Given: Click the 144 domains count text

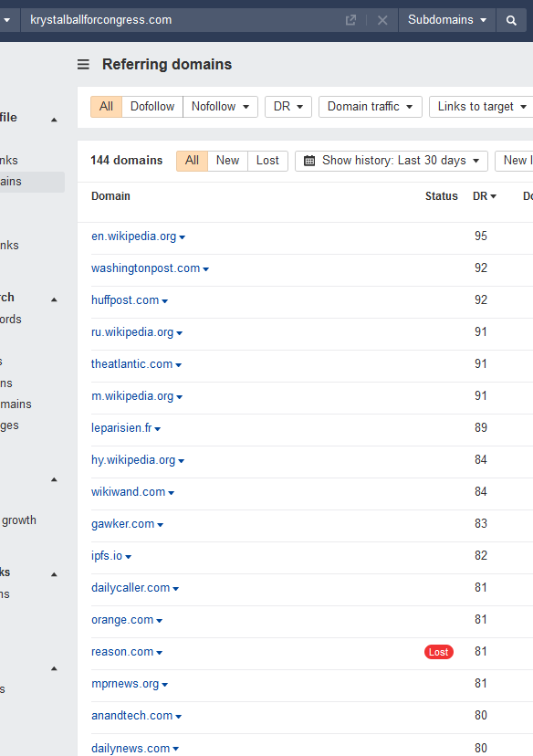Looking at the screenshot, I should pyautogui.click(x=127, y=161).
